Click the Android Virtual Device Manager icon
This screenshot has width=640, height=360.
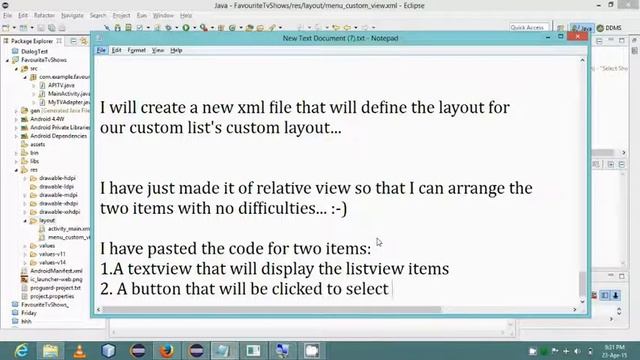point(128,28)
